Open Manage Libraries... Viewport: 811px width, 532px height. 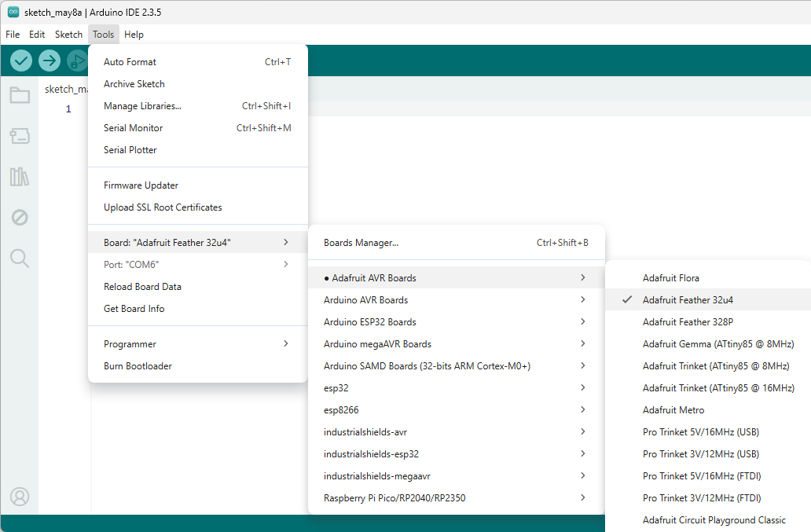pyautogui.click(x=198, y=106)
